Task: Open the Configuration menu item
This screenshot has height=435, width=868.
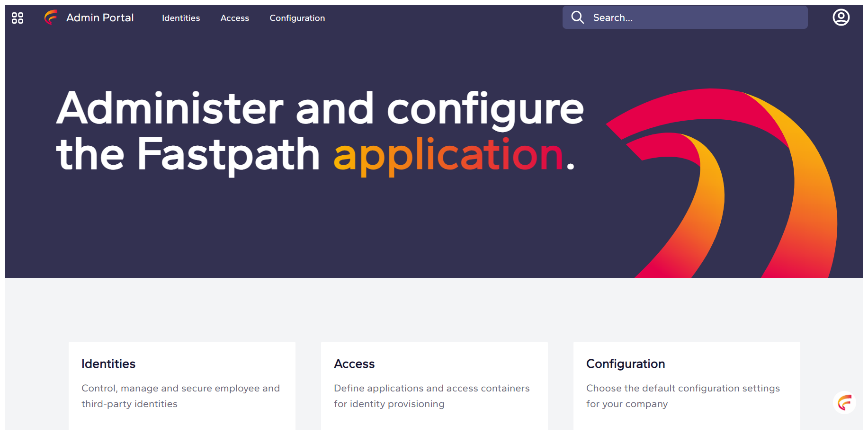Action: [x=297, y=18]
